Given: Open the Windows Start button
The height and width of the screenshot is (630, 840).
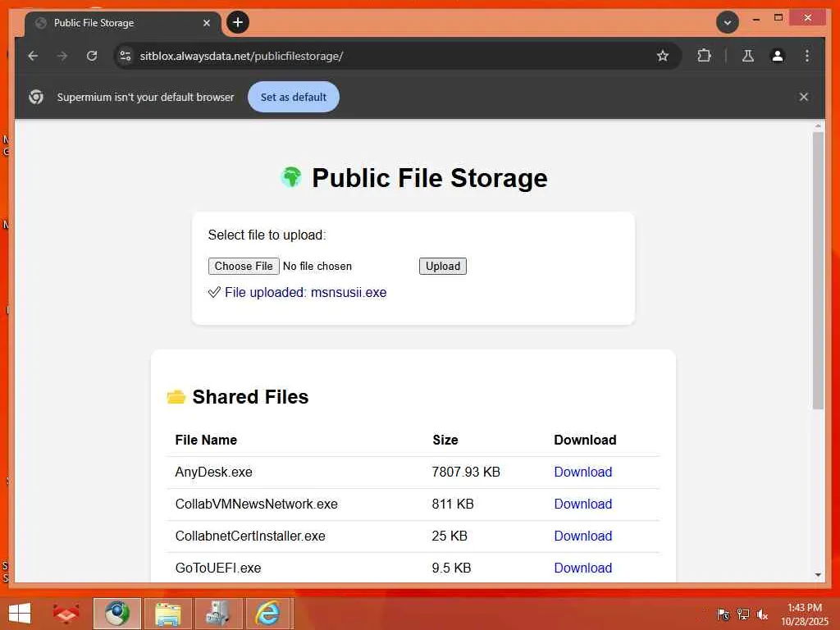Looking at the screenshot, I should (x=20, y=614).
